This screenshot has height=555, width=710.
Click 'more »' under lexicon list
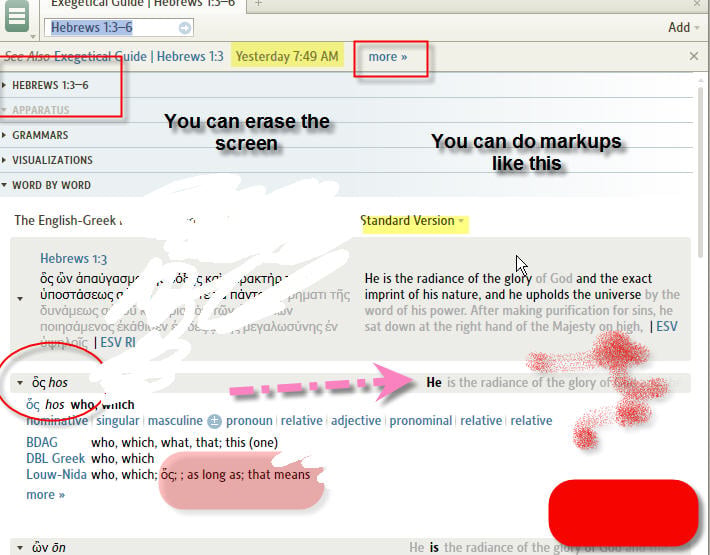click(x=45, y=495)
